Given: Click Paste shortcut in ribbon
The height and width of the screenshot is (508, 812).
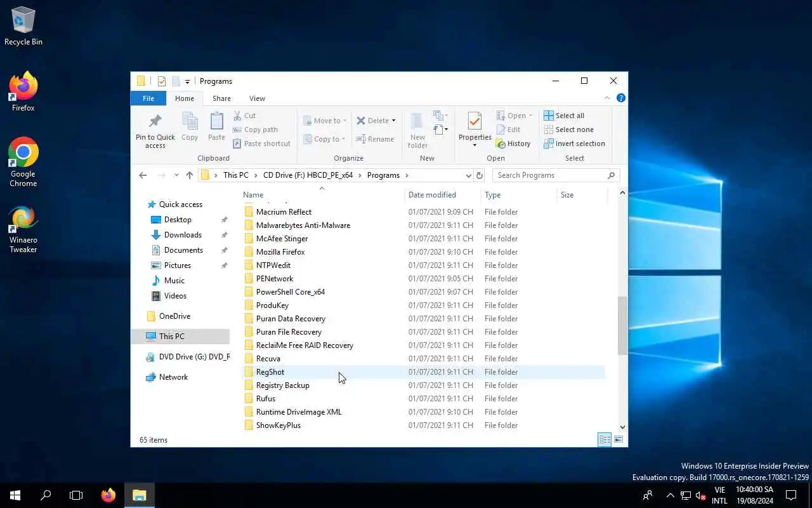Looking at the screenshot, I should 261,144.
